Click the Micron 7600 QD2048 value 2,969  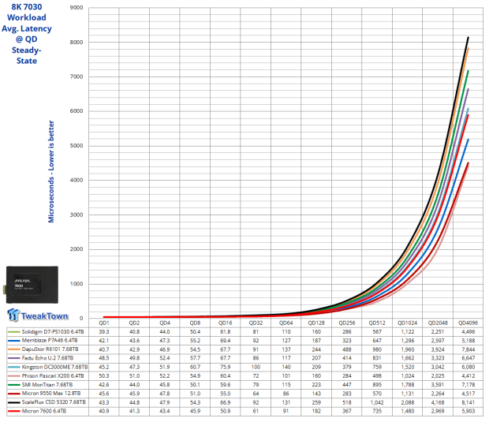point(438,411)
